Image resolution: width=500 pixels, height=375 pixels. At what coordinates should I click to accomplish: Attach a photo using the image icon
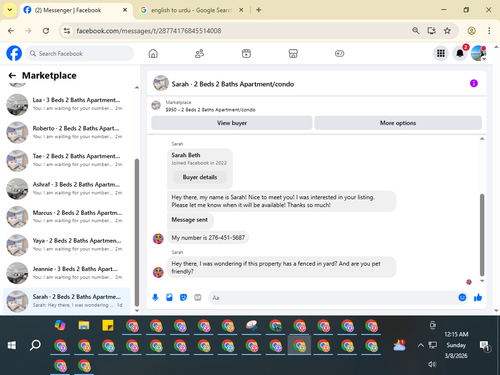pyautogui.click(x=169, y=297)
